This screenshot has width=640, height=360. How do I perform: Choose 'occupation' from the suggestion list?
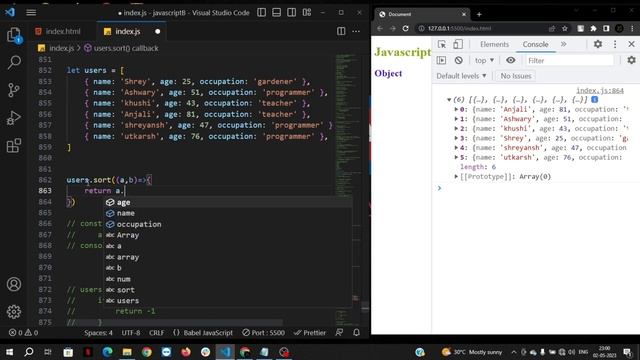(x=228, y=224)
